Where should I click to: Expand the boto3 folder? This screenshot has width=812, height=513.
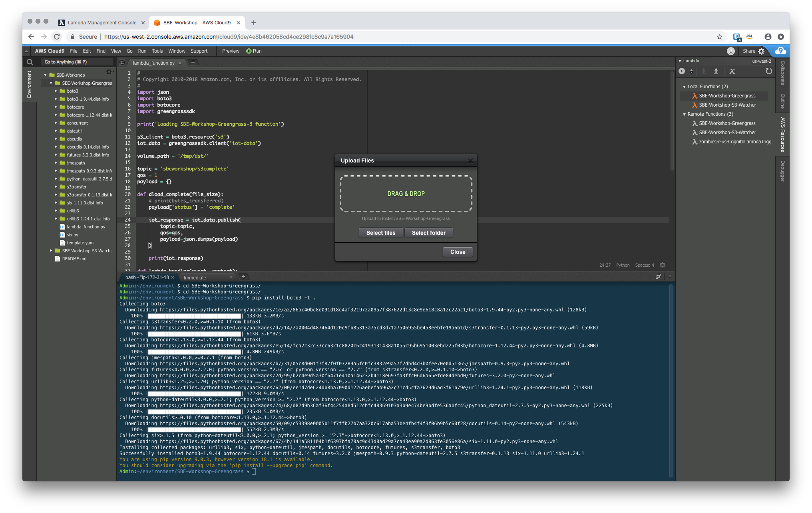tap(56, 91)
